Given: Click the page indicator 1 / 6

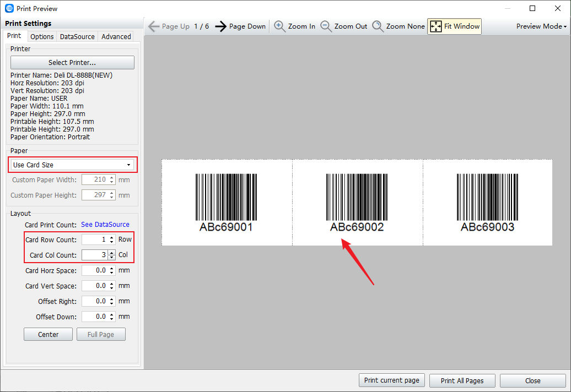Looking at the screenshot, I should [x=201, y=26].
